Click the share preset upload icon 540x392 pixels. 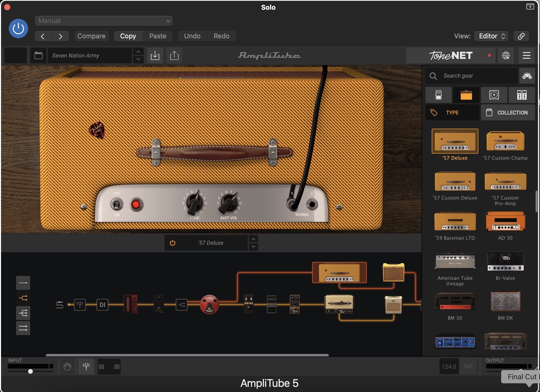click(174, 55)
